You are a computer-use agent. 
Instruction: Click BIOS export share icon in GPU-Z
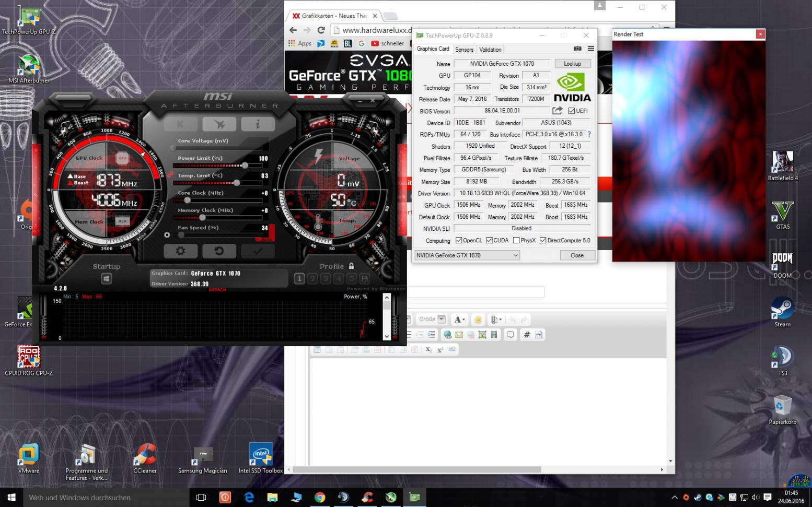pos(558,111)
